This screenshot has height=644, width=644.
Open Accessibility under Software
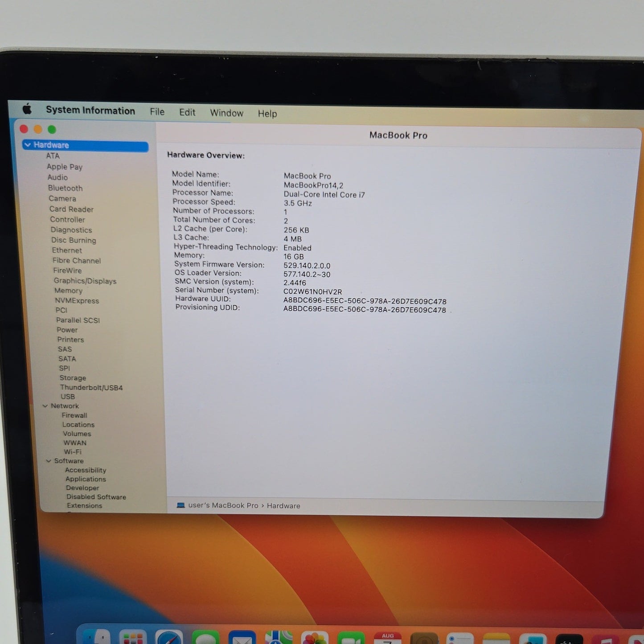point(86,470)
